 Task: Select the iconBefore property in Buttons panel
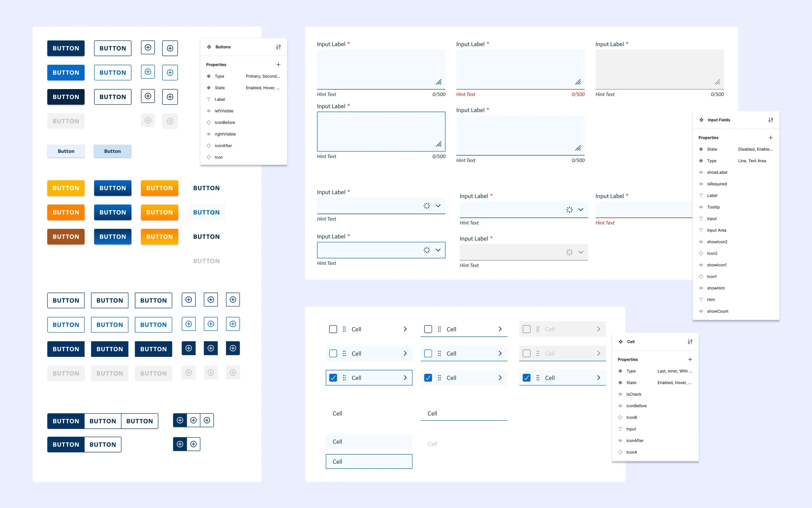click(x=224, y=123)
